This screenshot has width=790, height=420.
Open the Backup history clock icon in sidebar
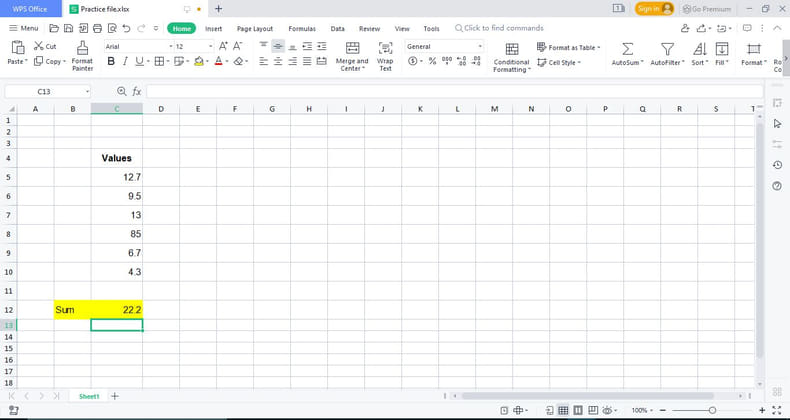(x=777, y=165)
